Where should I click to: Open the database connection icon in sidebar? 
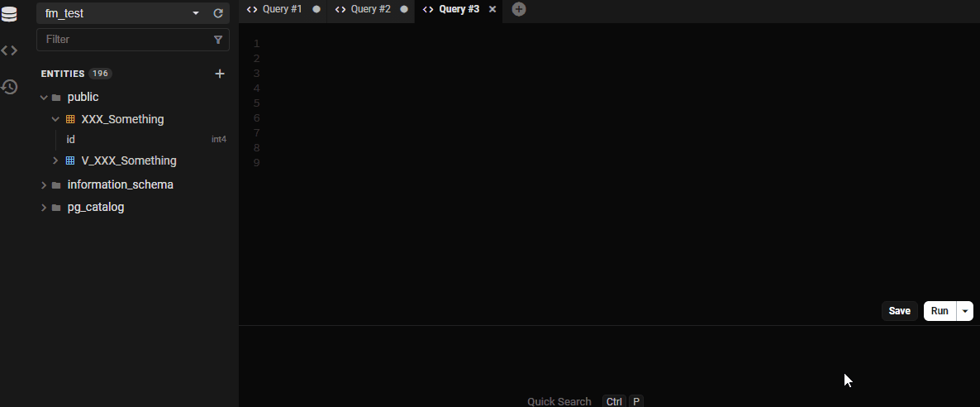point(9,14)
